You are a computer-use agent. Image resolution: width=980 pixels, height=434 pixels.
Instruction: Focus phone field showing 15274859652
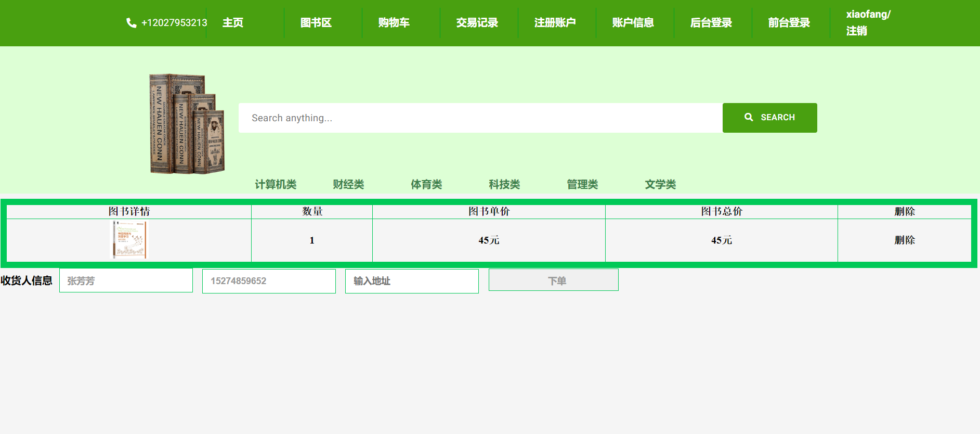[269, 281]
